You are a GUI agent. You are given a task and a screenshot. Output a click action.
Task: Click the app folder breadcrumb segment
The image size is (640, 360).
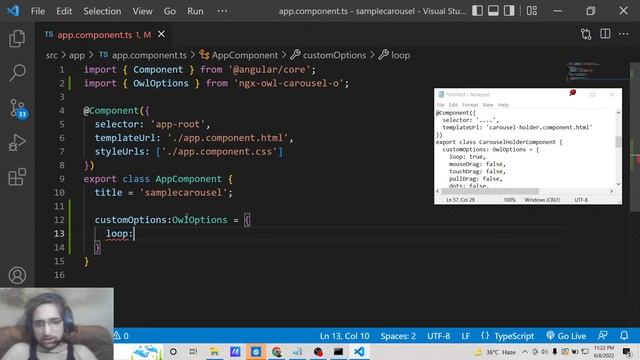coord(77,55)
